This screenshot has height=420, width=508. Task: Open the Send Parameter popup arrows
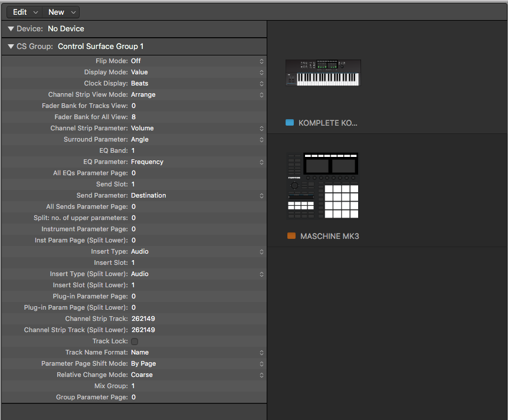click(261, 196)
